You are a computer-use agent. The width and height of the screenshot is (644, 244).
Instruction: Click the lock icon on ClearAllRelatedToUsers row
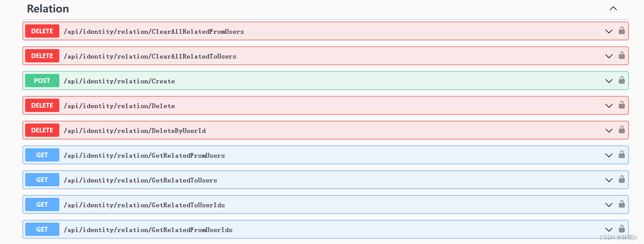[x=621, y=56]
